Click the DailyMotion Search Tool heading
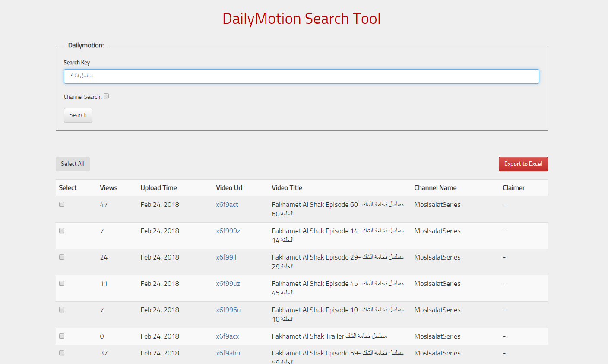Image resolution: width=608 pixels, height=364 pixels. [301, 19]
